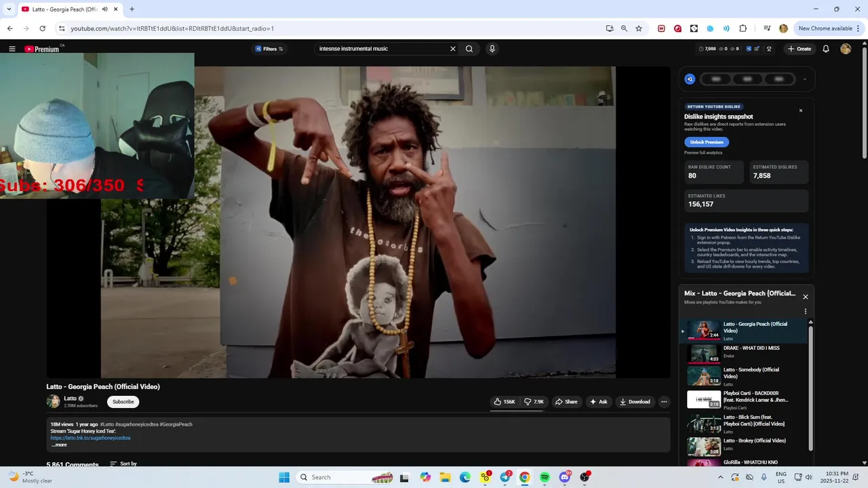The width and height of the screenshot is (868, 488).
Task: Bookmark this page with the star icon
Action: [x=639, y=28]
